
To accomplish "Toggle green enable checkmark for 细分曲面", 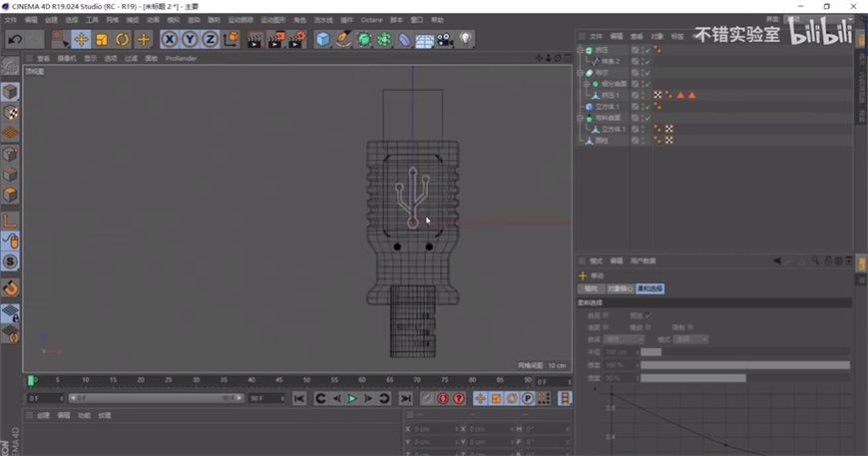I will point(649,84).
